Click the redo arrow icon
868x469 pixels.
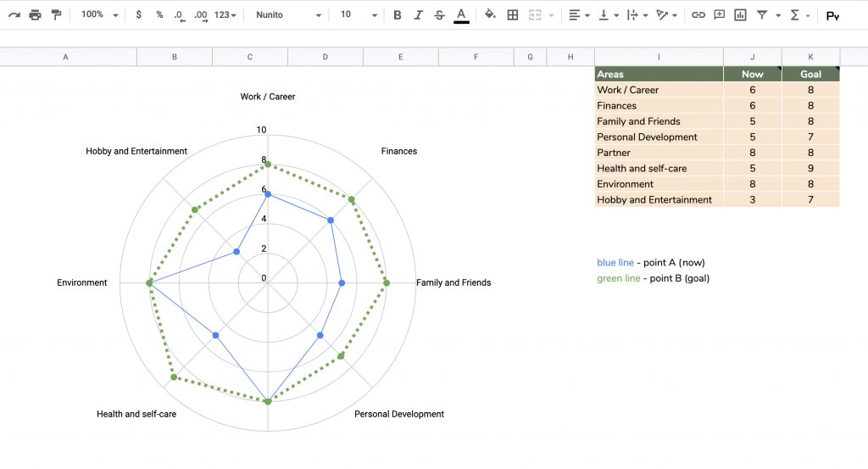[x=14, y=15]
